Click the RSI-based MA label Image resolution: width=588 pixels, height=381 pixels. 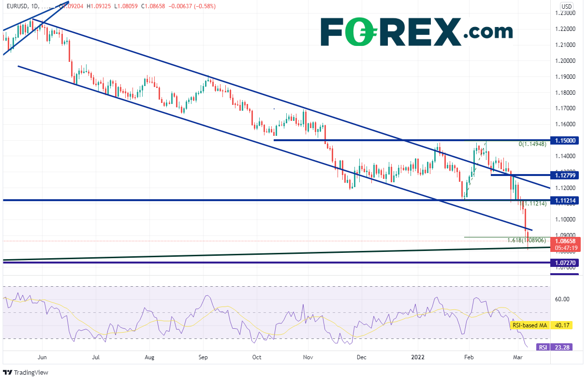click(529, 325)
